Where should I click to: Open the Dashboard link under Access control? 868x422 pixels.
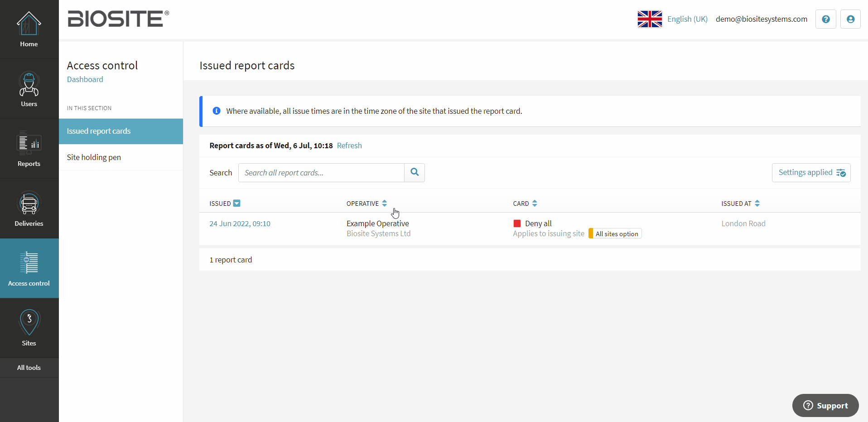point(85,79)
